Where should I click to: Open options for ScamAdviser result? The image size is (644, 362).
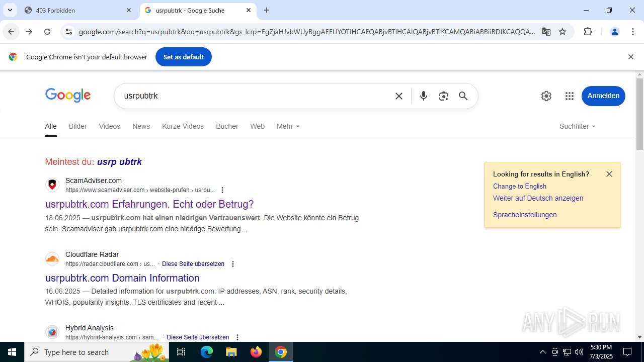coord(222,190)
